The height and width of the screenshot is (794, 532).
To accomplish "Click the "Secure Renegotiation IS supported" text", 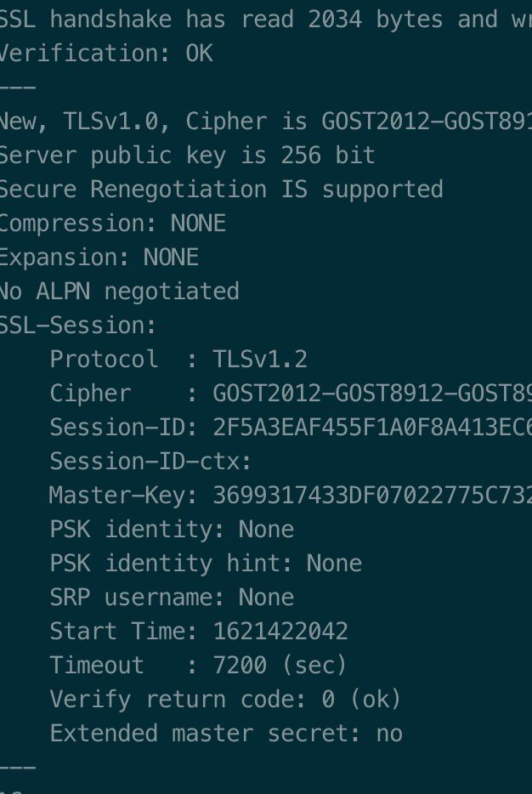I will pyautogui.click(x=221, y=190).
